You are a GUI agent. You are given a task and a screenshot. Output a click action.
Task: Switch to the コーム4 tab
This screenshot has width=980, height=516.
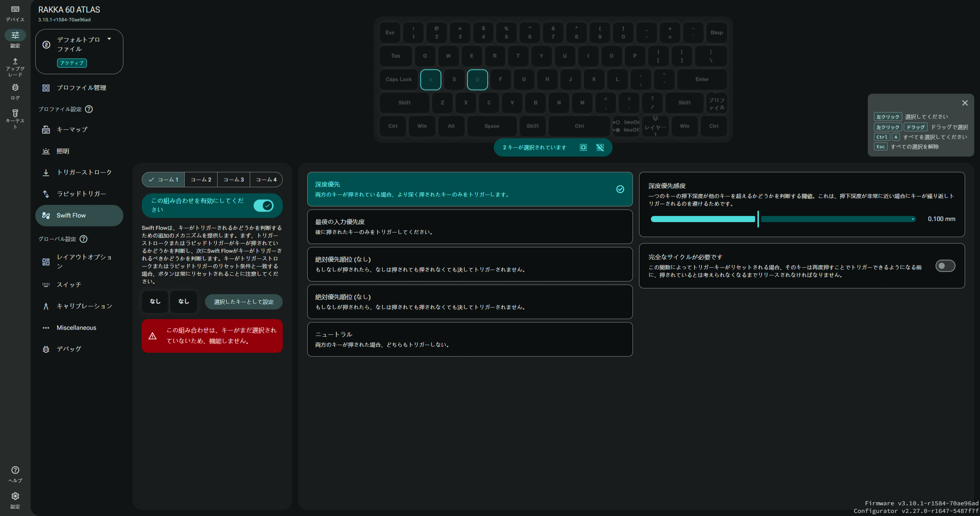point(266,179)
